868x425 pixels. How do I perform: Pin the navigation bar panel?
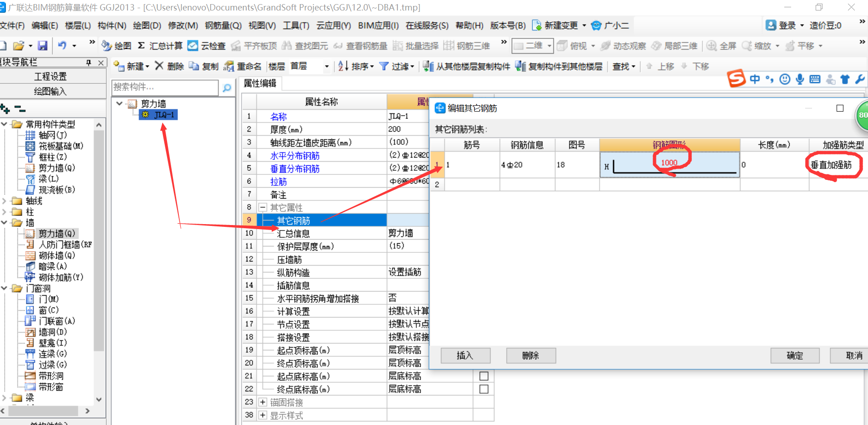click(x=89, y=62)
